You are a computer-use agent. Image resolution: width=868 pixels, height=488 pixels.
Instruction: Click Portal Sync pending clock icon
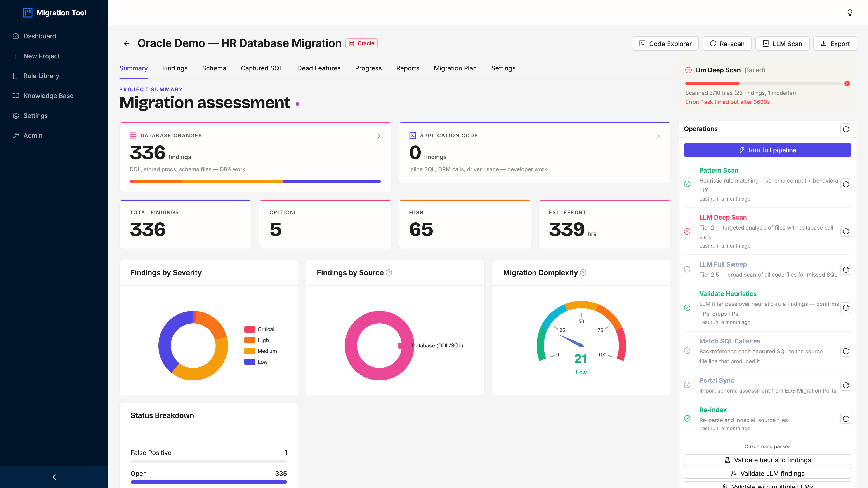coord(687,385)
